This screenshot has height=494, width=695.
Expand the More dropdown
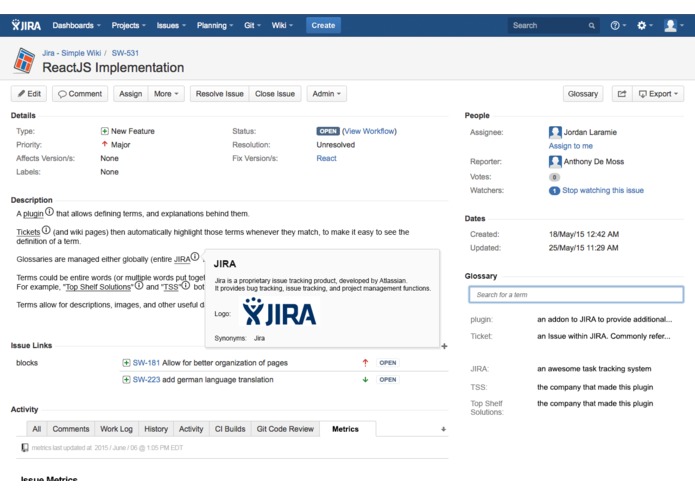(x=166, y=93)
